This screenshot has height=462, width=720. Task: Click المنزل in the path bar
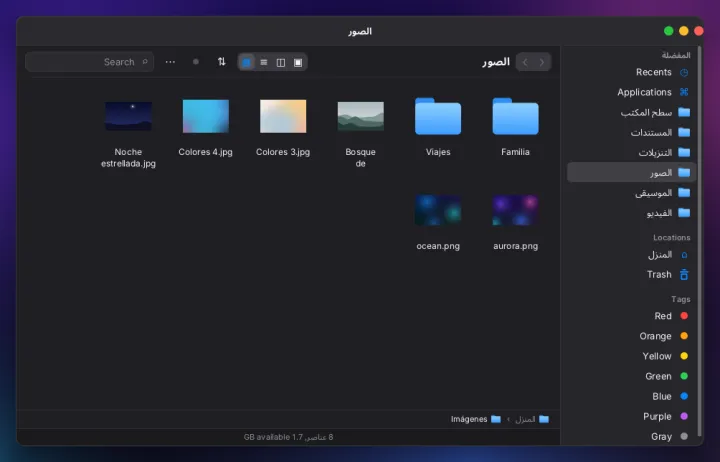point(532,419)
